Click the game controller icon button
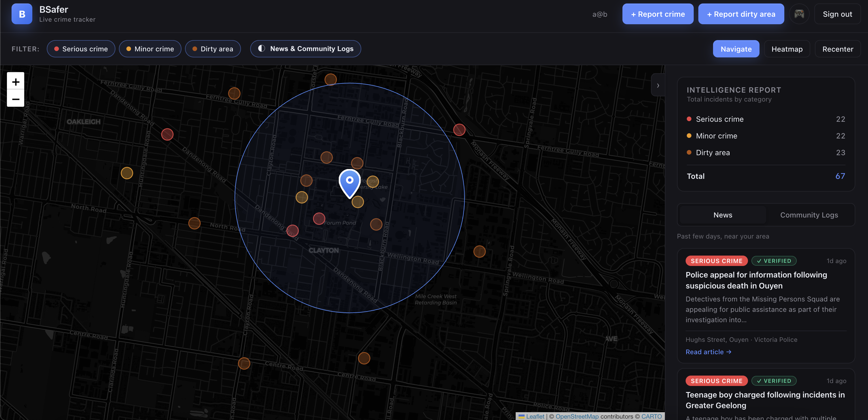The width and height of the screenshot is (868, 420). coord(799,14)
